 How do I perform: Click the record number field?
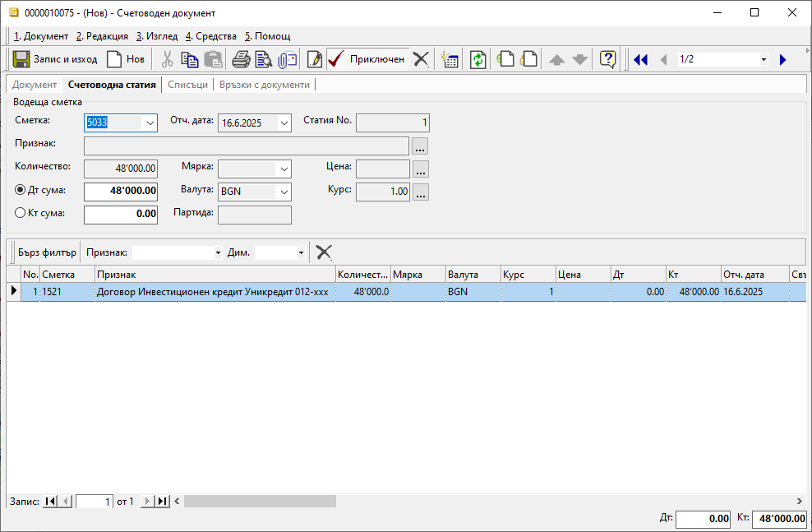click(x=95, y=502)
